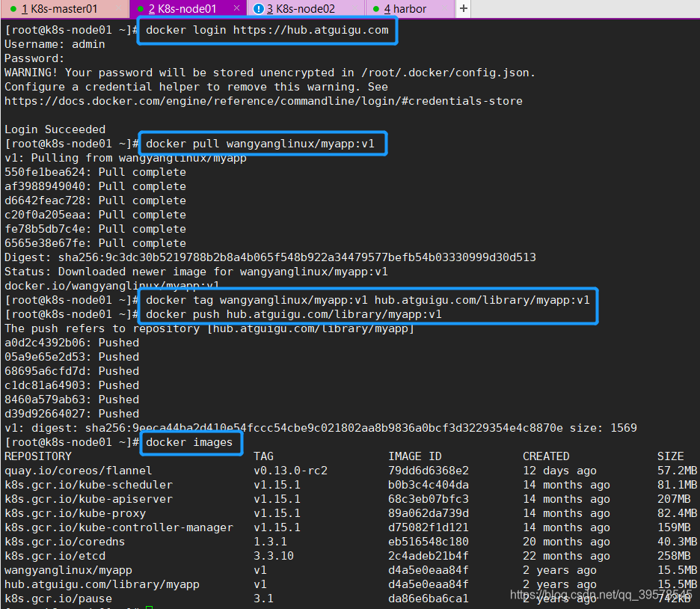Click the 'IMAGE ID' column header
Viewport: 700px width, 609px height.
[x=415, y=456]
